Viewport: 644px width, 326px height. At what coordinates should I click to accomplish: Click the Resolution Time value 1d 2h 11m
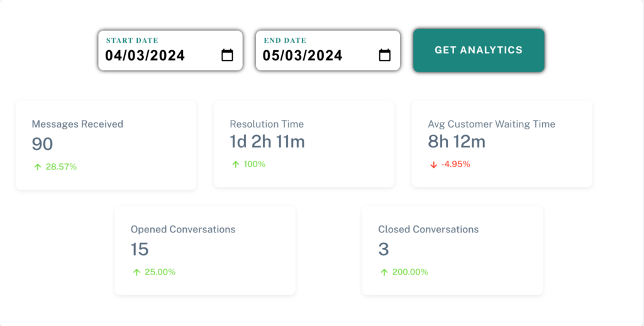click(x=267, y=142)
